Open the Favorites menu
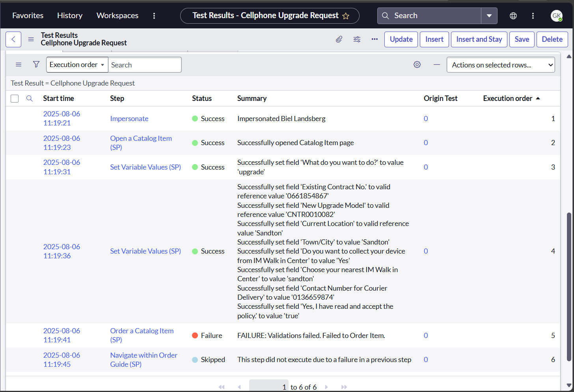 click(28, 15)
